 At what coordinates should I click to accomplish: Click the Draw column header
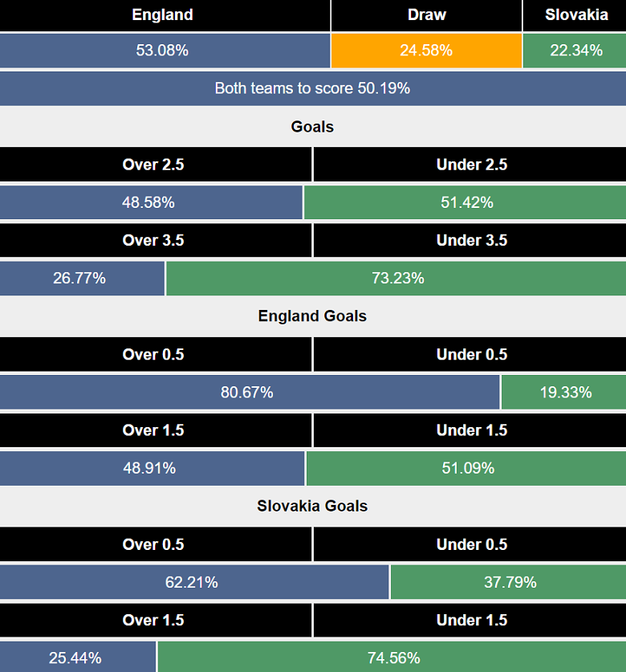pyautogui.click(x=426, y=15)
